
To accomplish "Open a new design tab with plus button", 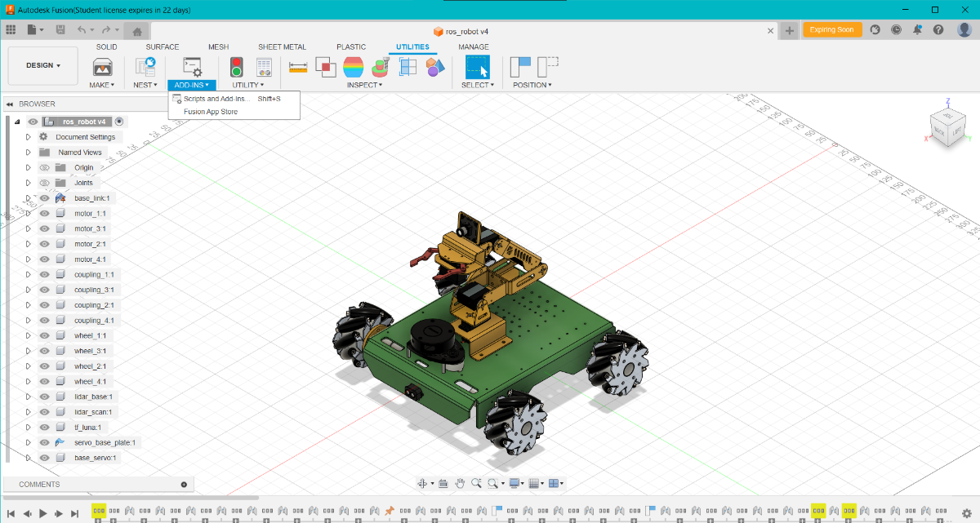I will pos(789,30).
